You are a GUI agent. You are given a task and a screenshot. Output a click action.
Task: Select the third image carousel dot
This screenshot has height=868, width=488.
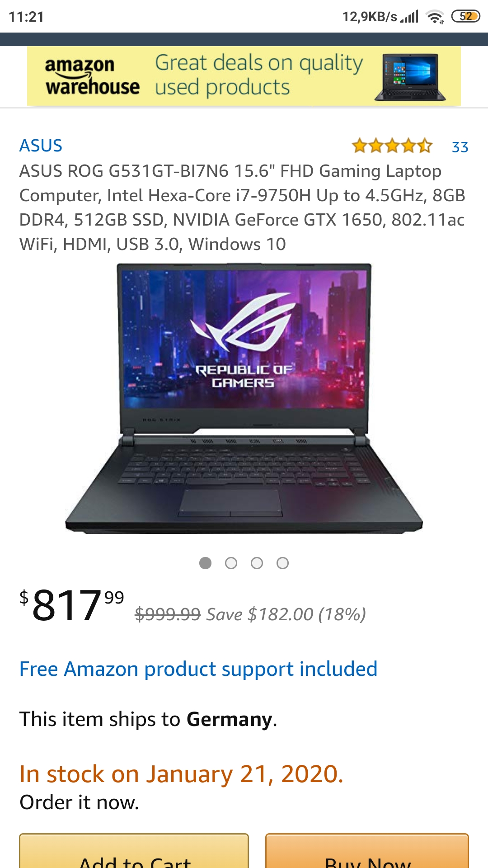tap(257, 563)
